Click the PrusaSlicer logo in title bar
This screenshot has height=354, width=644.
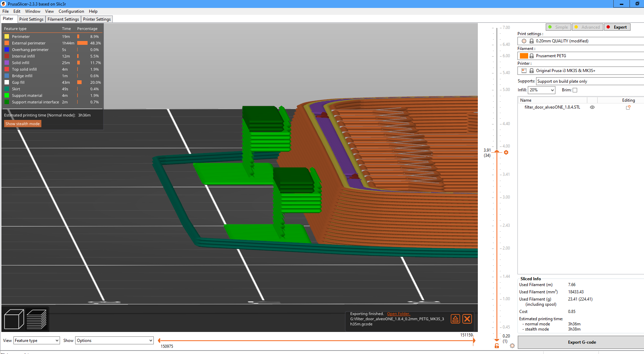(3, 4)
